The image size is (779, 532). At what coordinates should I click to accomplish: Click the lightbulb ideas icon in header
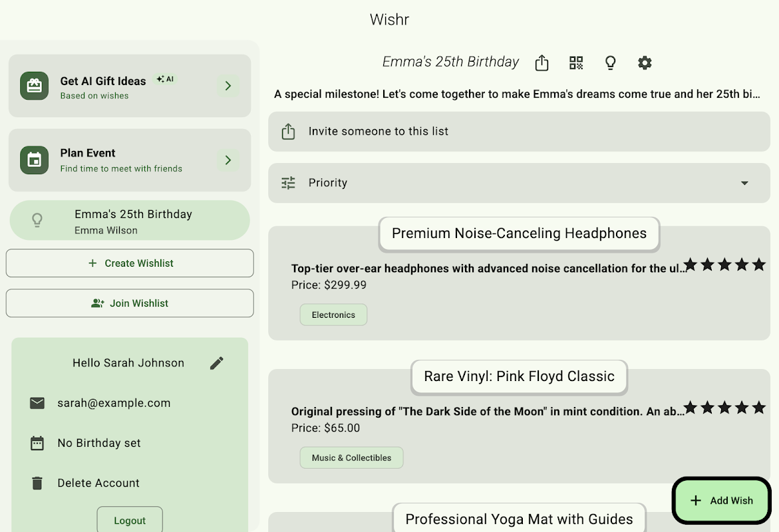[610, 63]
